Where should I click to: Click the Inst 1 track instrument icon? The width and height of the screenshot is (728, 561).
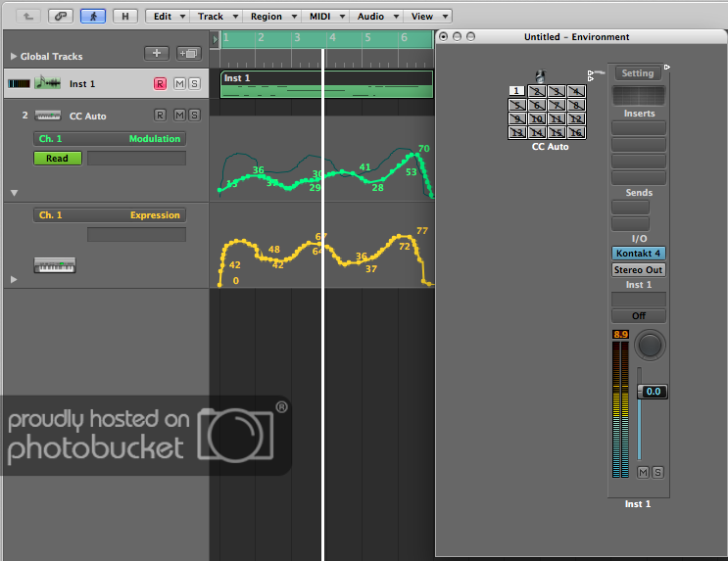point(47,84)
